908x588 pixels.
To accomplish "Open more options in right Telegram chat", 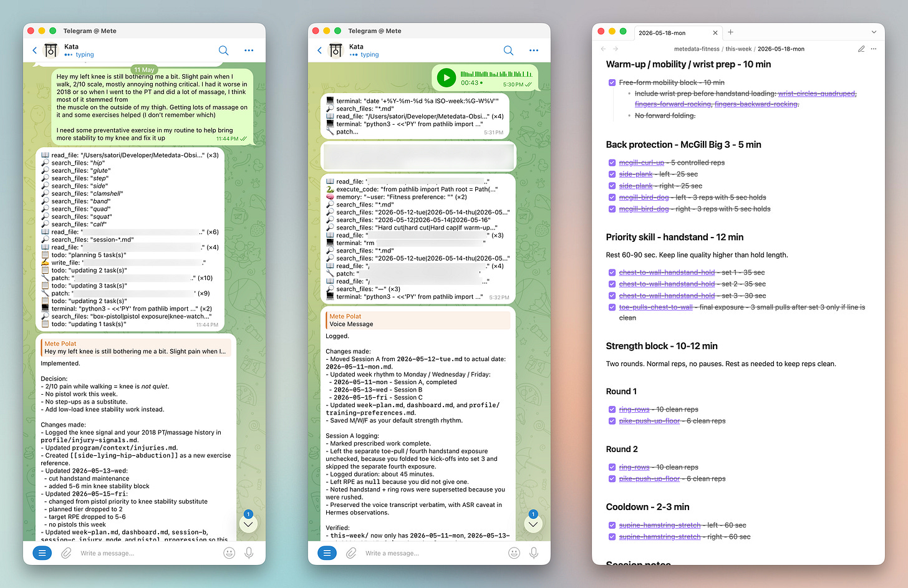I will [534, 51].
